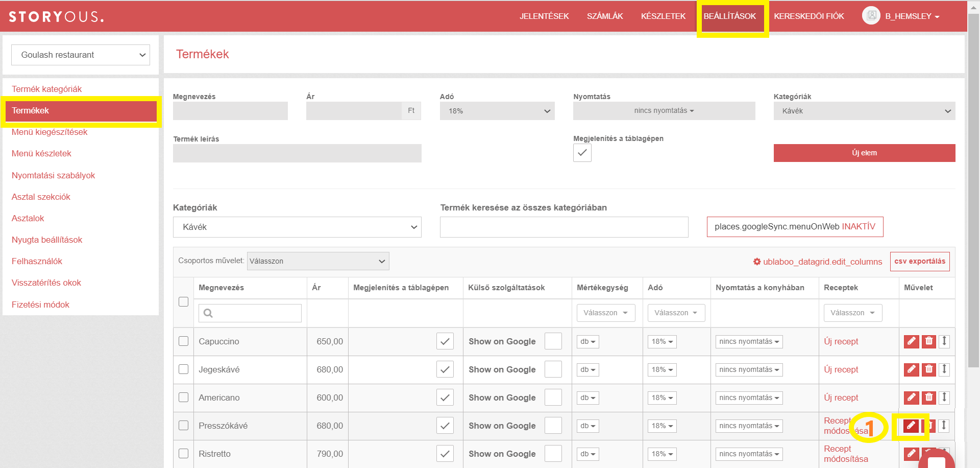Change Jegeskávé tax via 18% dropdown

[x=662, y=369]
